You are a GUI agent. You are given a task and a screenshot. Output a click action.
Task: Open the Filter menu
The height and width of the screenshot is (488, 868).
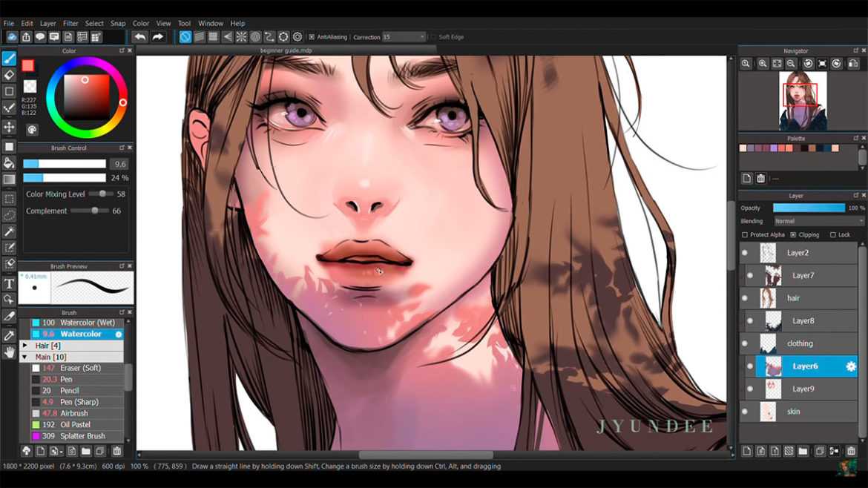[x=70, y=23]
